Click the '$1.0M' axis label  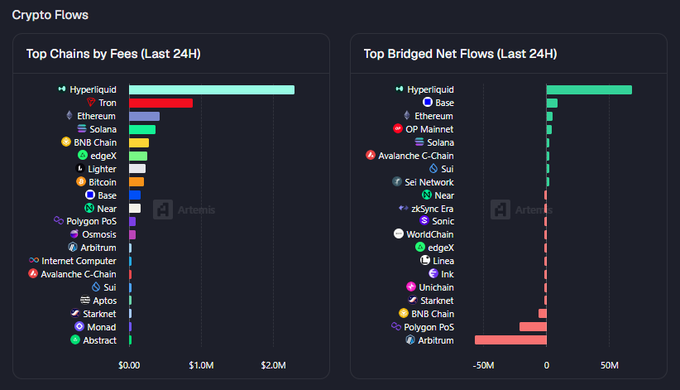point(201,365)
